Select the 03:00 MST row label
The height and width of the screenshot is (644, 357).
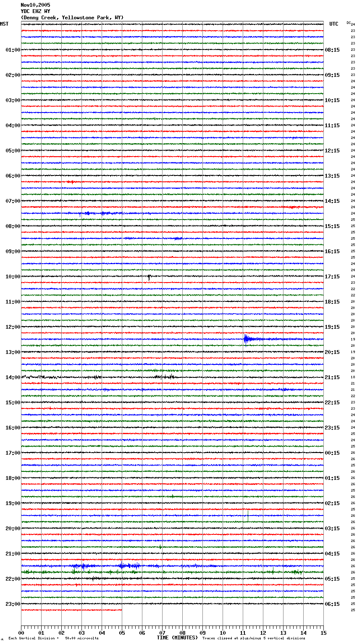coord(13,100)
